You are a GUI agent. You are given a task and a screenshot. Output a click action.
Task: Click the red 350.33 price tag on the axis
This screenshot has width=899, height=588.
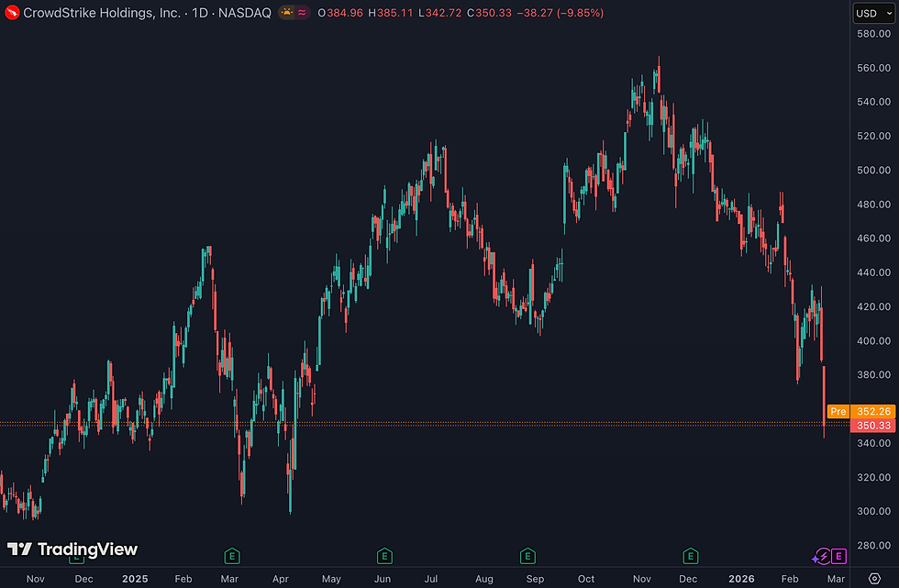pos(873,426)
